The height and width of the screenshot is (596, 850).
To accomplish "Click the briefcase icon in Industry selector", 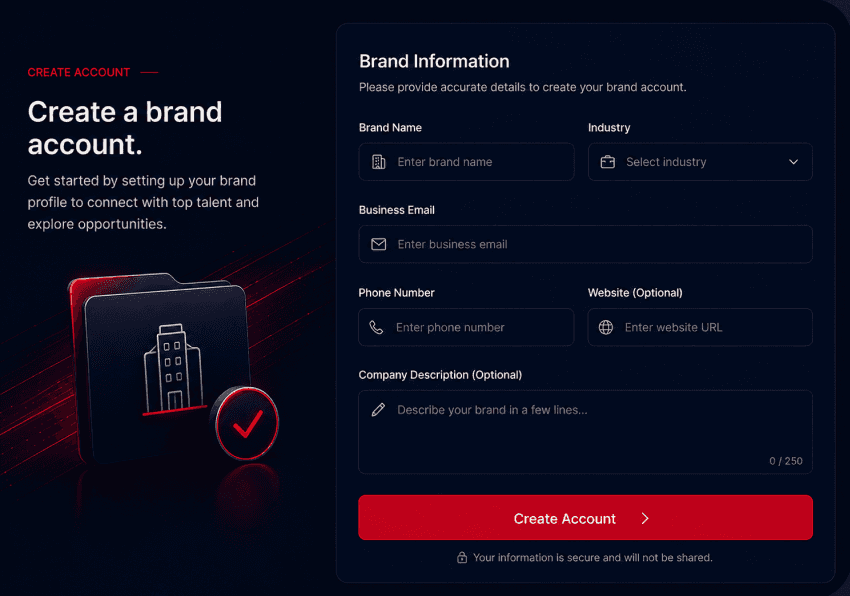I will tap(608, 162).
